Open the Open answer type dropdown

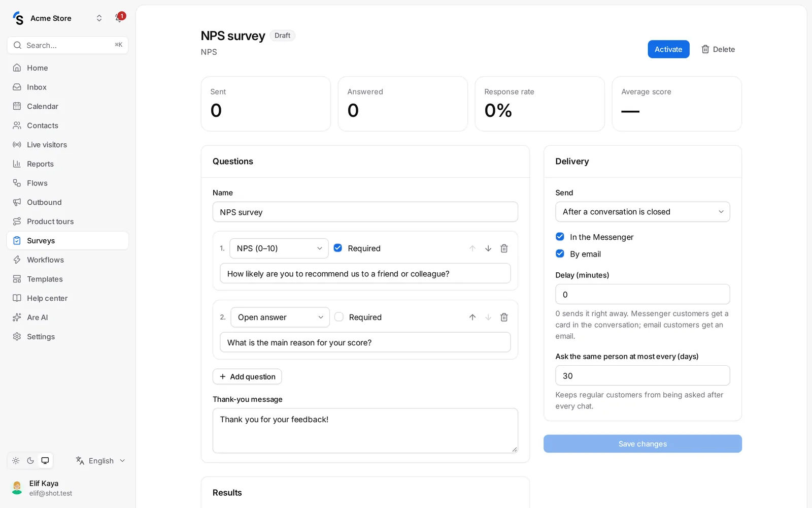click(x=280, y=317)
